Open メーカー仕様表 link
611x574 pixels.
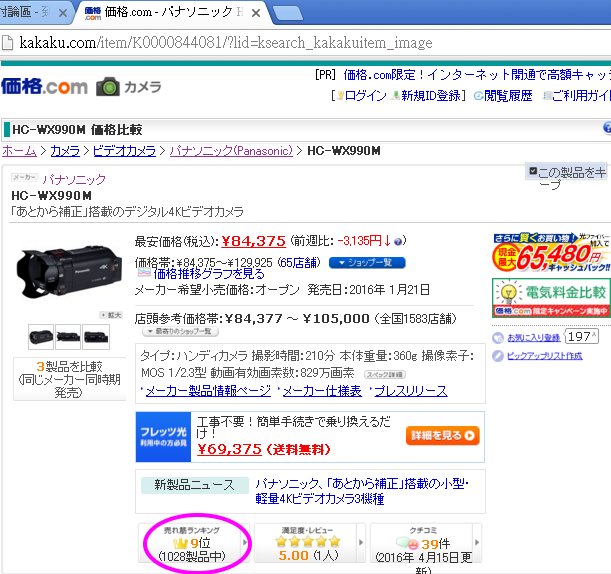pos(322,391)
